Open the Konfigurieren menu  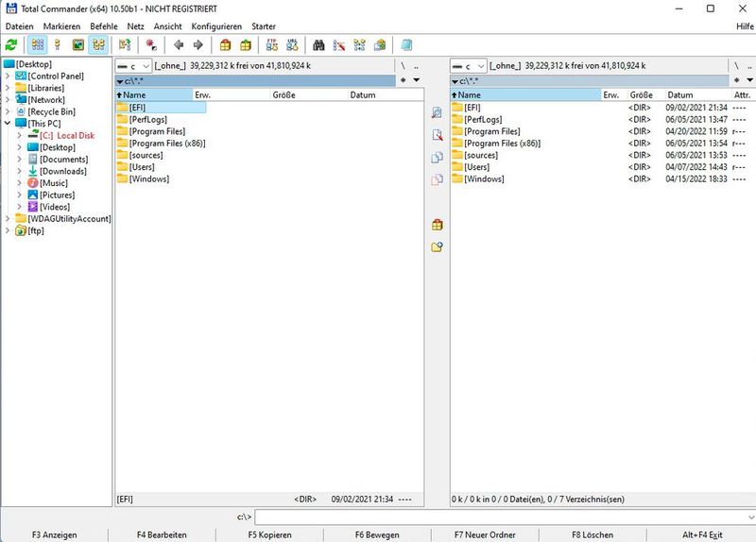[x=216, y=26]
